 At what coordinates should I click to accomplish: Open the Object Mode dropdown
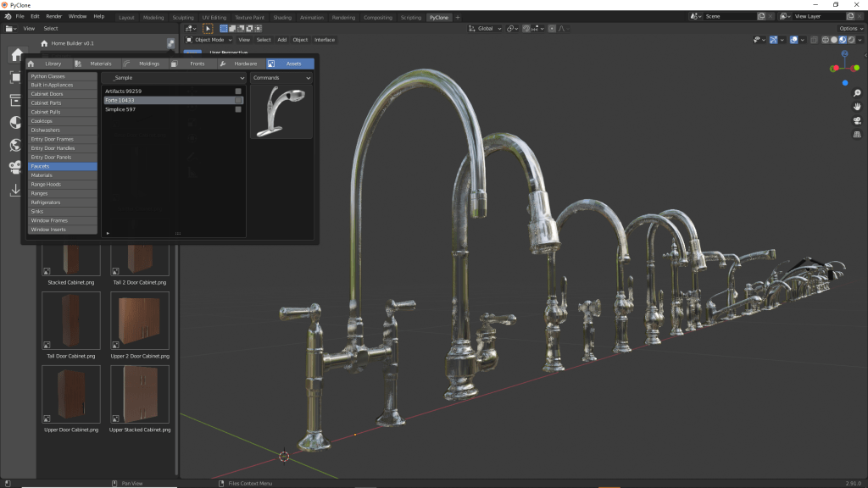209,40
